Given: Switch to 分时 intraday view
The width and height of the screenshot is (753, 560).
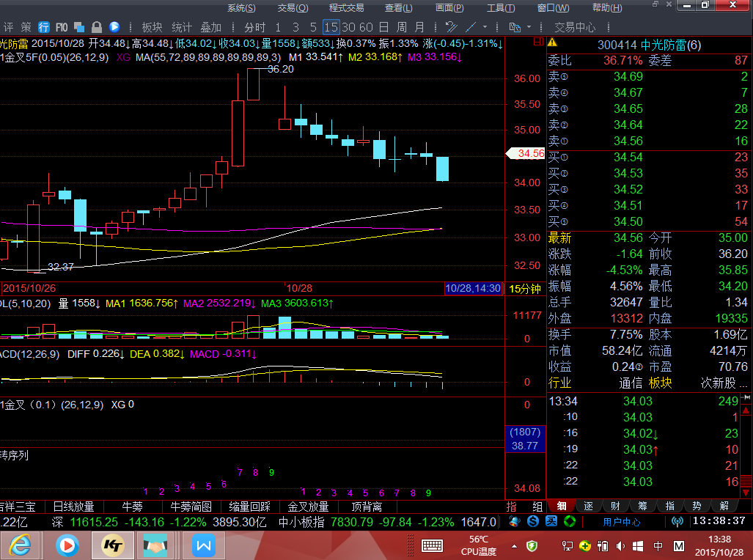Looking at the screenshot, I should coord(255,27).
